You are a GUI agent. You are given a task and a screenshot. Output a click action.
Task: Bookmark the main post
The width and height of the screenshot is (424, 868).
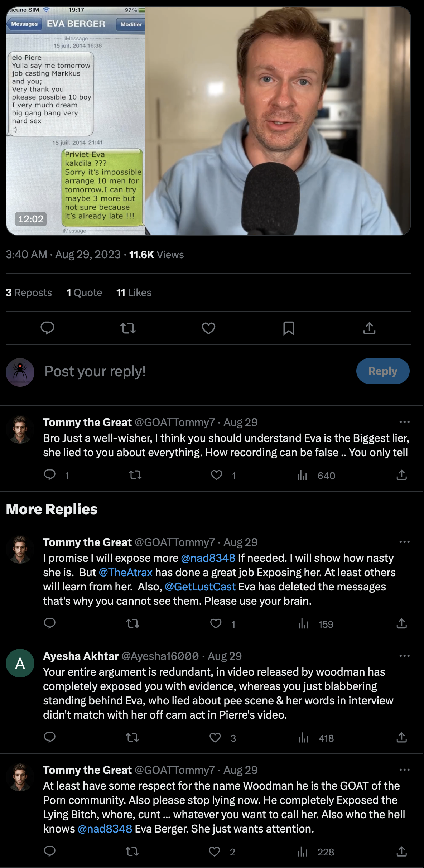point(289,328)
